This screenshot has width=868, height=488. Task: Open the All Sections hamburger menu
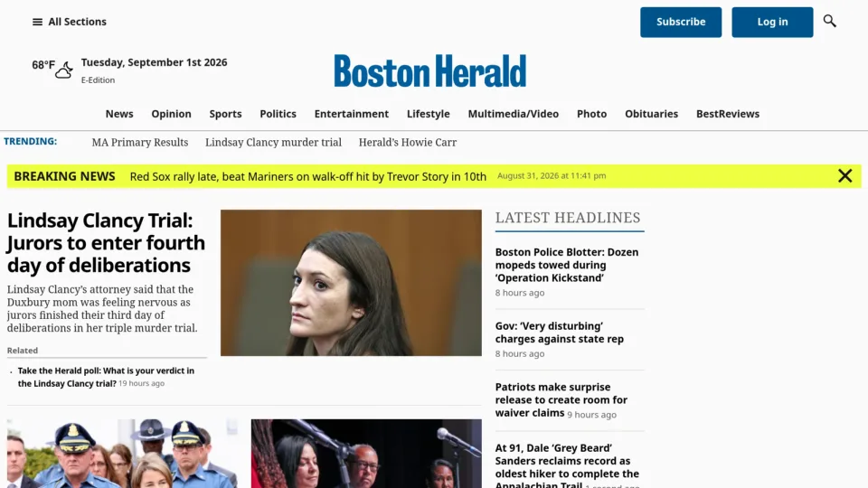tap(69, 22)
